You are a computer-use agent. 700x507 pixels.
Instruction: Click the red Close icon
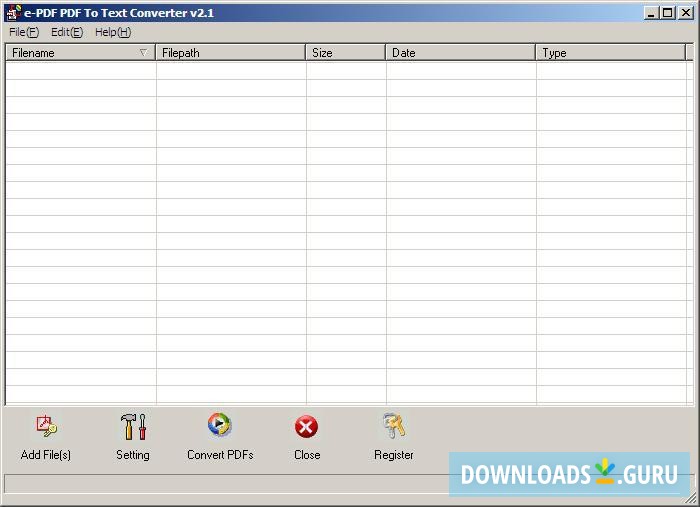[x=306, y=427]
